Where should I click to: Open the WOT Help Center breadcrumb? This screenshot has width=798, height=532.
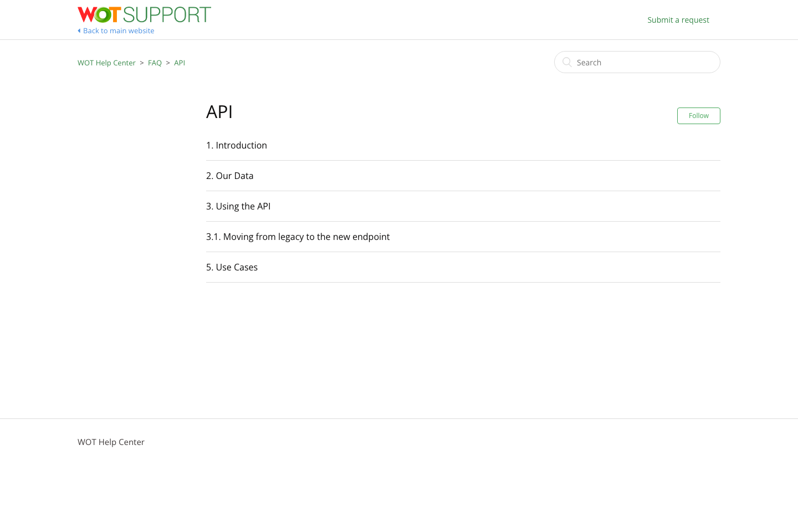pos(106,63)
